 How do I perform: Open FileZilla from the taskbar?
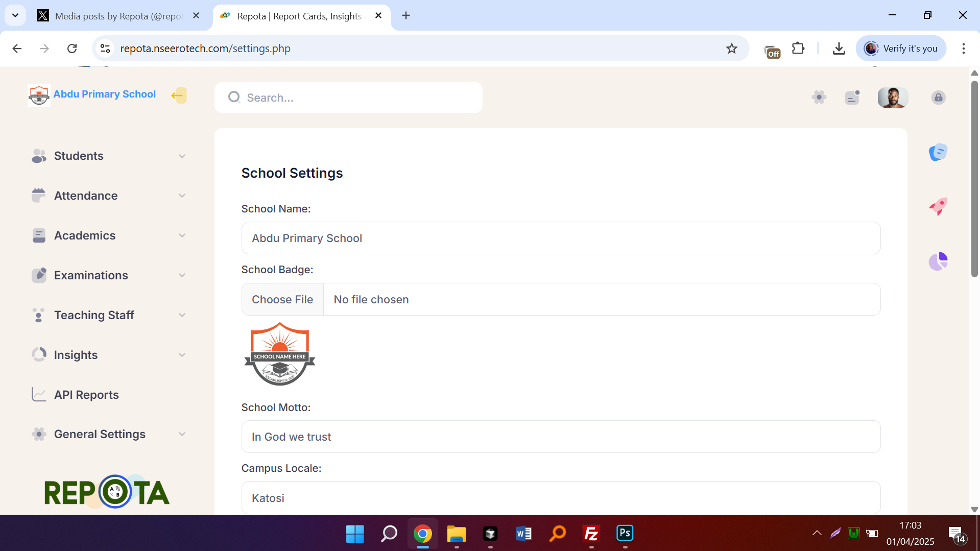(x=591, y=534)
